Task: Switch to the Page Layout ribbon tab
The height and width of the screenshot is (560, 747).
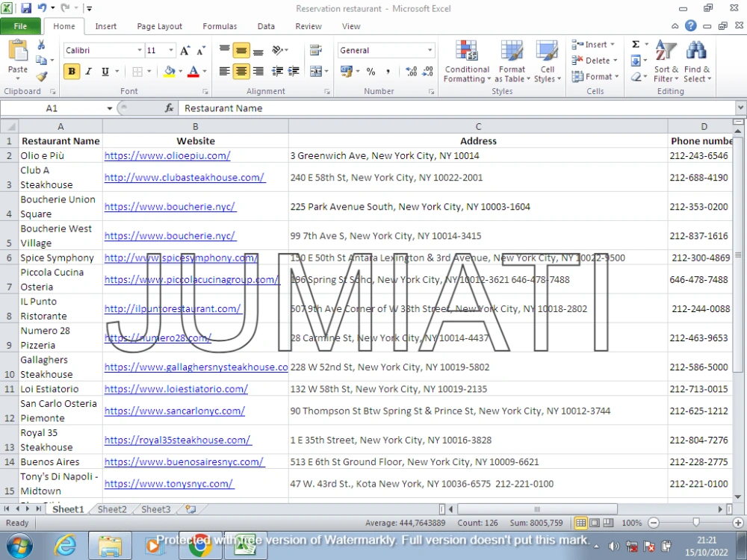Action: click(160, 26)
